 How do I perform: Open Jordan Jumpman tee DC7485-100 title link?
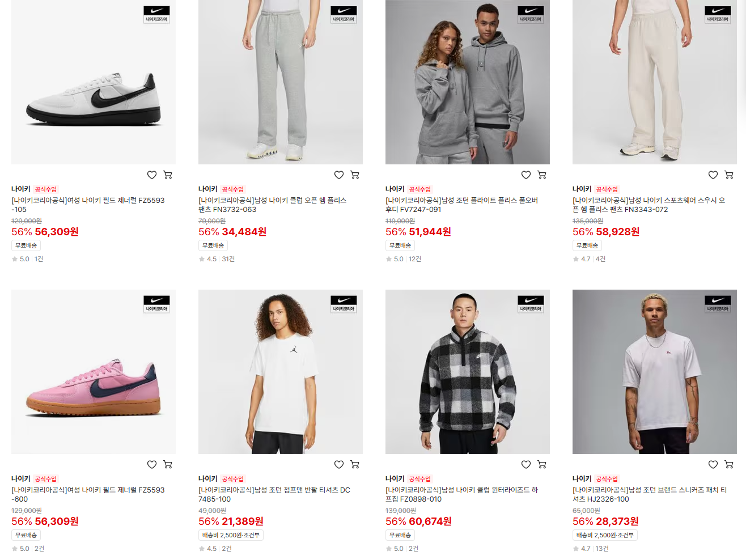274,495
